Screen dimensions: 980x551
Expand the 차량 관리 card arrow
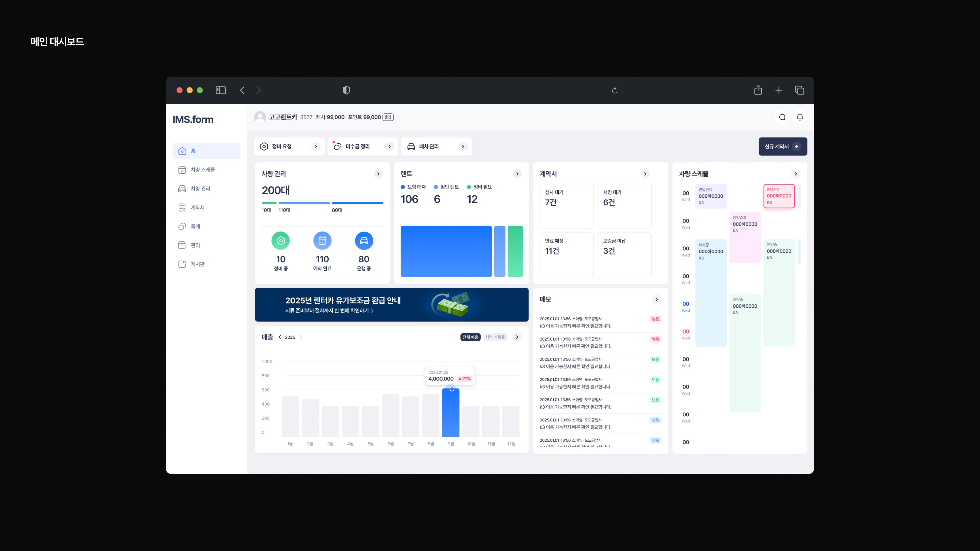tap(378, 174)
